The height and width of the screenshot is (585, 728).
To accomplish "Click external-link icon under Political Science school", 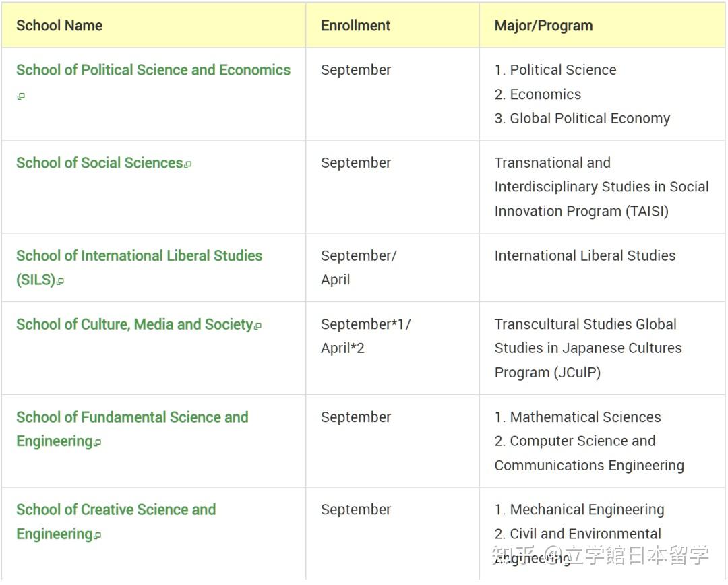I will [21, 96].
